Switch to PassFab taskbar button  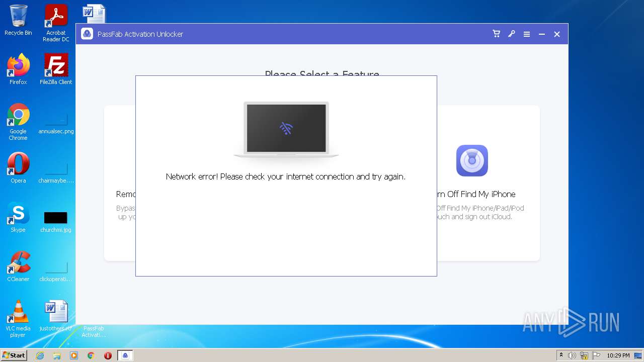(126, 355)
